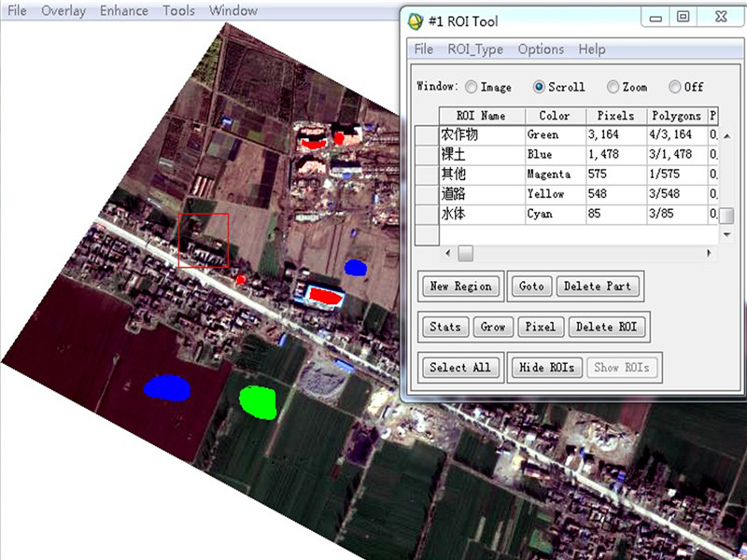Select the Scroll window radio button
The width and height of the screenshot is (747, 560).
(x=539, y=87)
